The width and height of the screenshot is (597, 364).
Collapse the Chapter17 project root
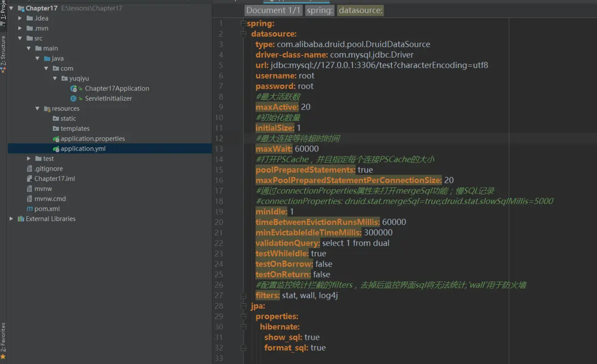[x=11, y=8]
